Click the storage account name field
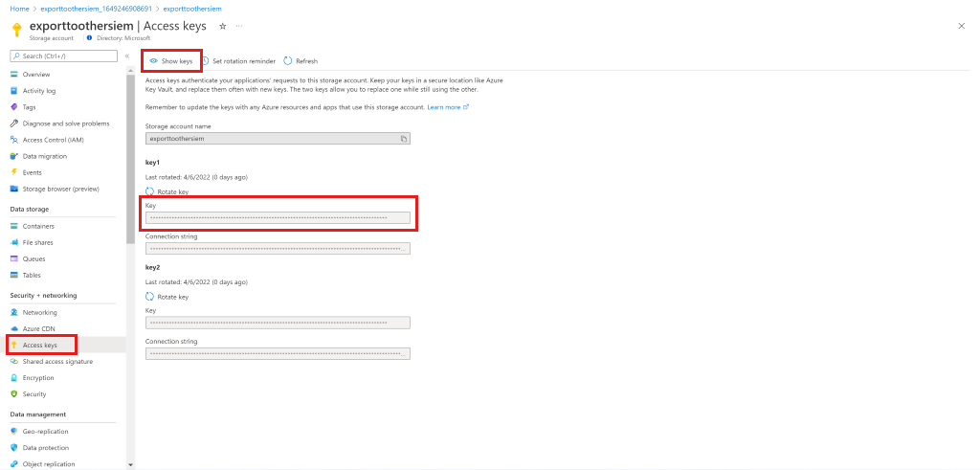The width and height of the screenshot is (980, 470). pos(278,139)
